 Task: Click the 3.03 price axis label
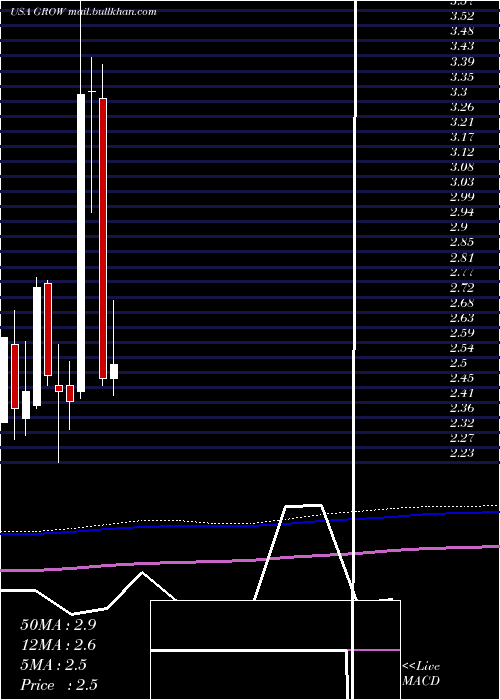pos(462,182)
